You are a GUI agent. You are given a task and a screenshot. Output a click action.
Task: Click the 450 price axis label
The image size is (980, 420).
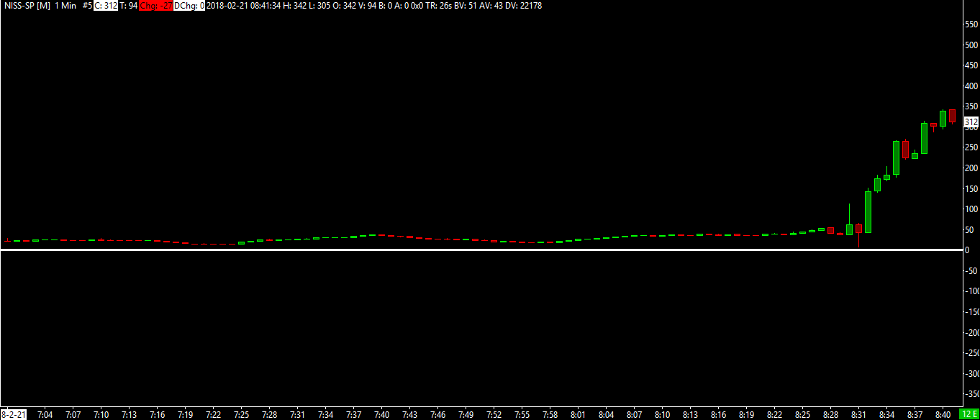click(x=971, y=65)
